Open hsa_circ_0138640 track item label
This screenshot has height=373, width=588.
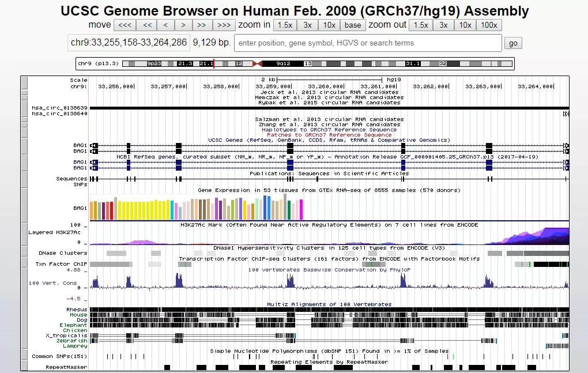(x=59, y=114)
